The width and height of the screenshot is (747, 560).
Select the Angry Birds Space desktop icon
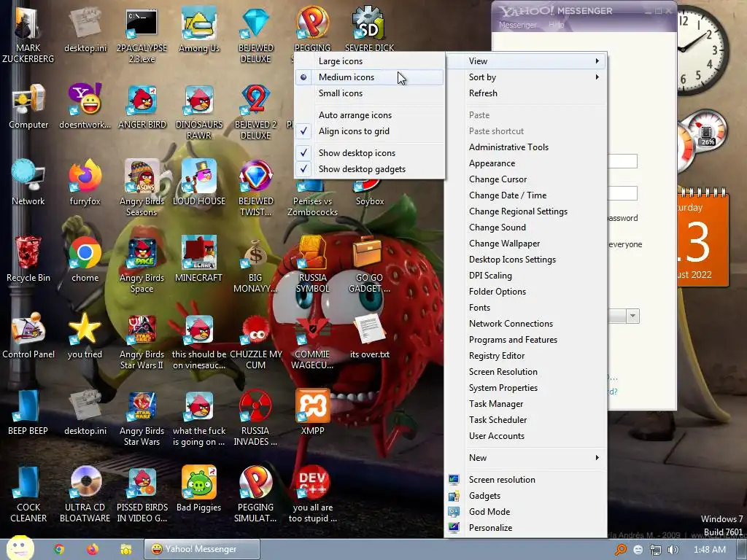pyautogui.click(x=142, y=264)
